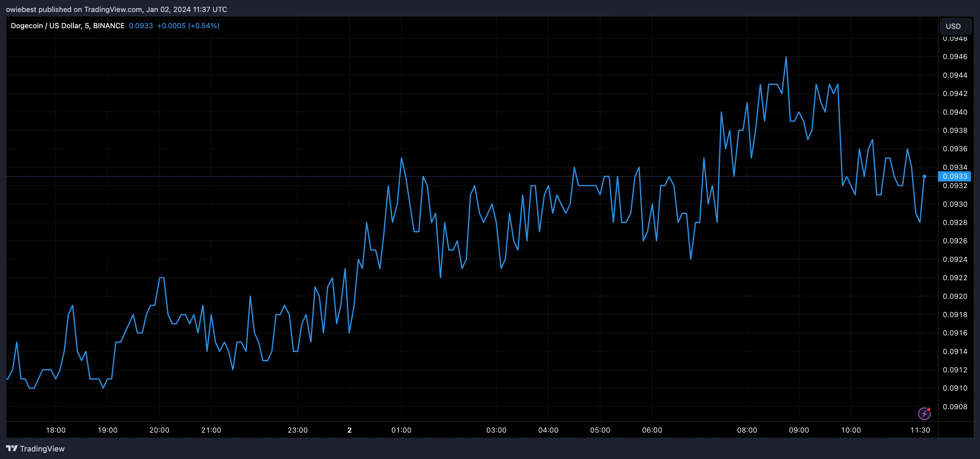The height and width of the screenshot is (459, 980).
Task: Click the red dot badge on the flash icon
Action: (x=929, y=409)
